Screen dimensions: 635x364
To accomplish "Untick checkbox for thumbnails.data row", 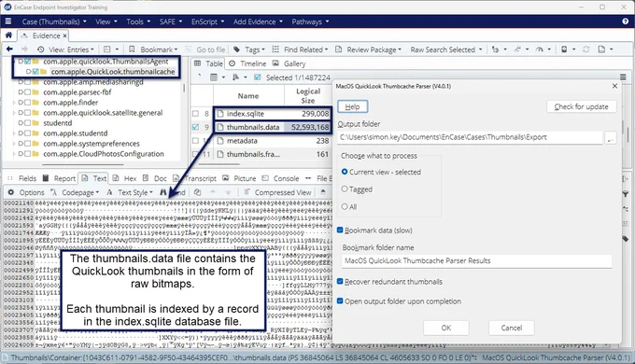I will [195, 127].
